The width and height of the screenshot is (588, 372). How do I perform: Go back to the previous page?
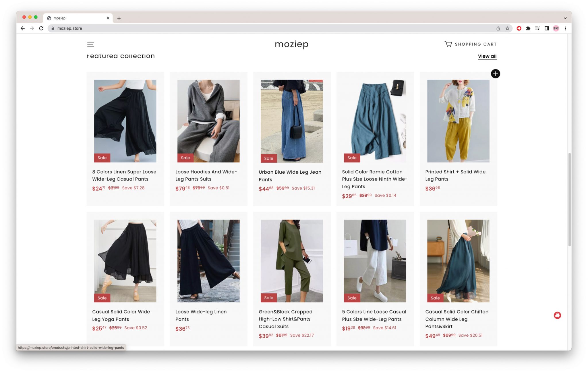[23, 28]
